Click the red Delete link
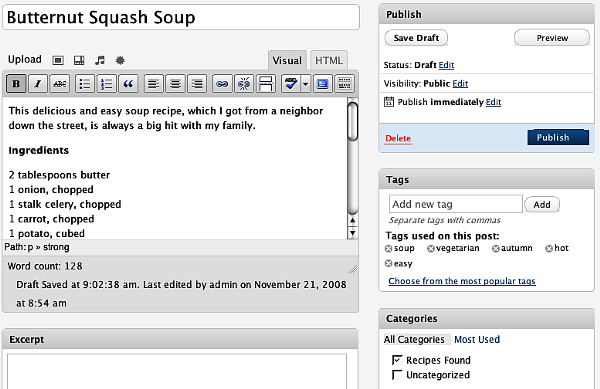Image resolution: width=600 pixels, height=389 pixels. [x=398, y=138]
